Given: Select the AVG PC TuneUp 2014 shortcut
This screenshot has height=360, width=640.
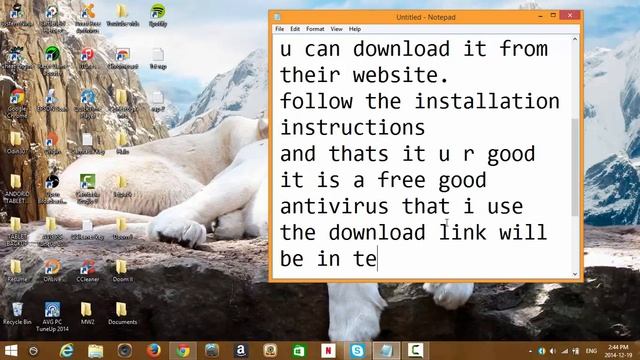Looking at the screenshot, I should tap(52, 317).
